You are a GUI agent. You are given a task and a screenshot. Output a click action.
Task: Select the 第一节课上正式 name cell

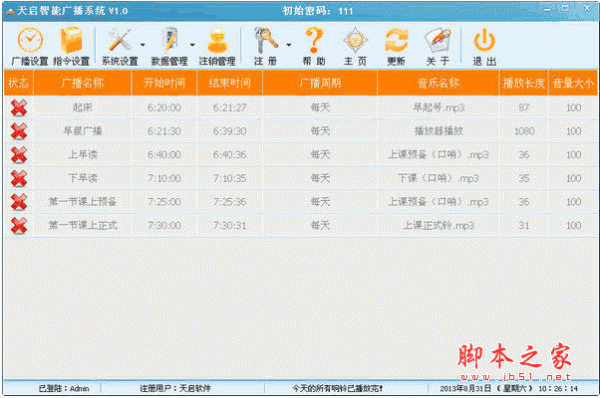[83, 225]
